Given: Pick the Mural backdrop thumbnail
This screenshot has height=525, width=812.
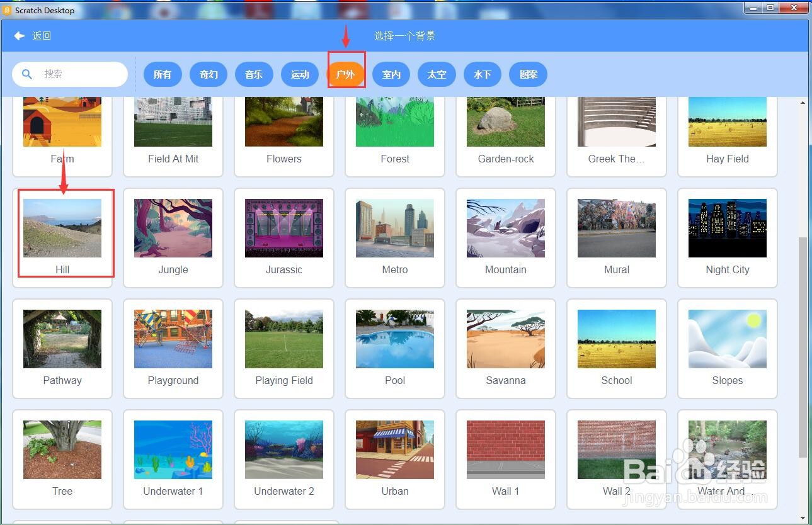Looking at the screenshot, I should coord(617,228).
